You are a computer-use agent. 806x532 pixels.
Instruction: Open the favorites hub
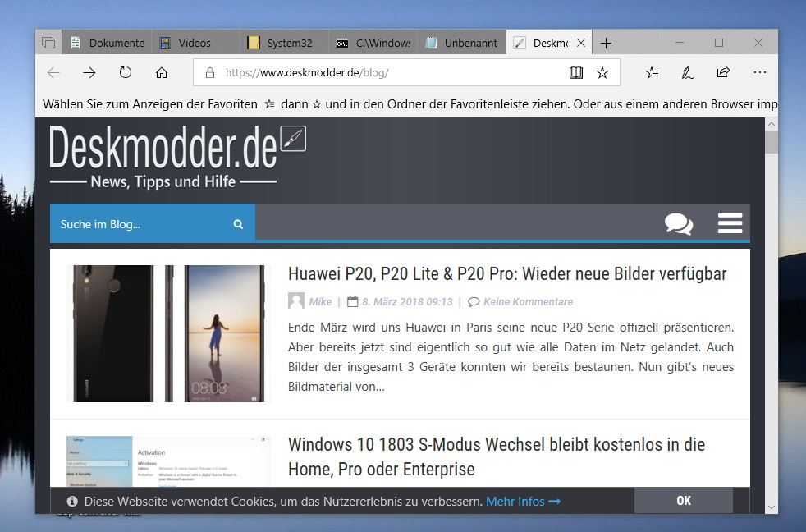tap(652, 72)
